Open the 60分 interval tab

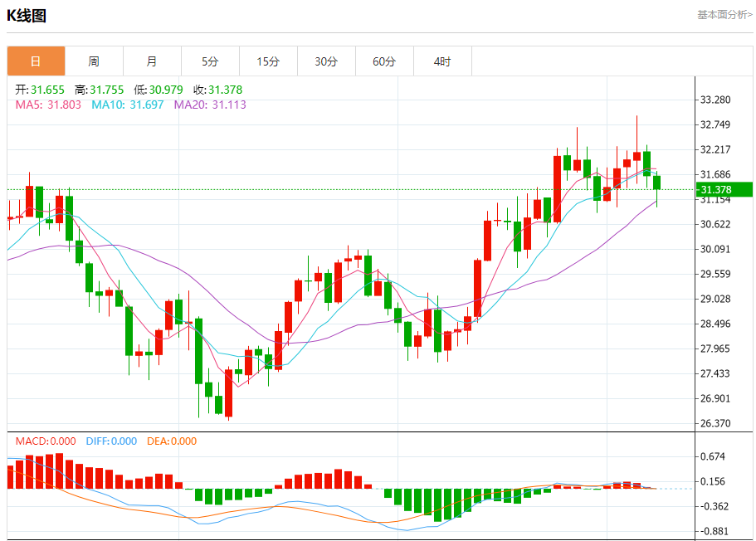(x=384, y=61)
